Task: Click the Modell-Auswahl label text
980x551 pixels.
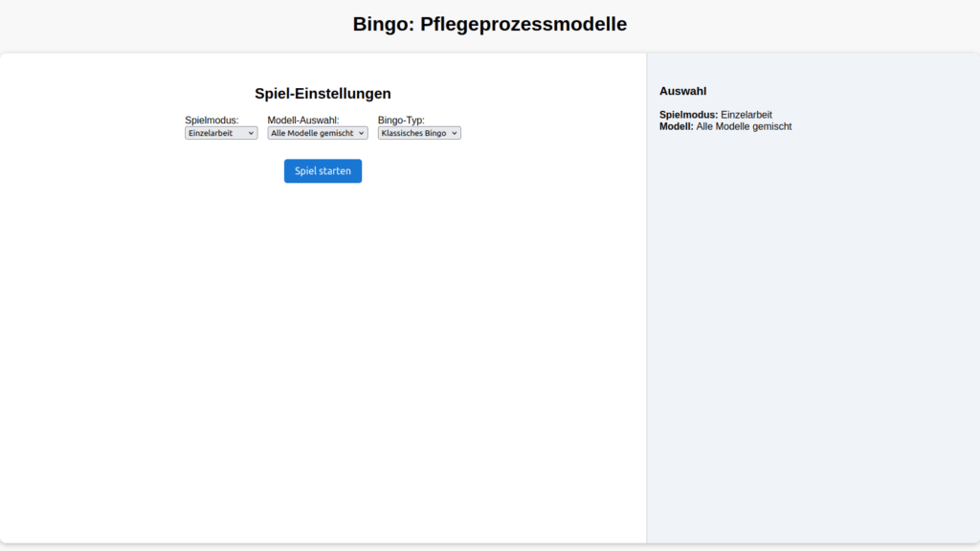Action: tap(303, 121)
